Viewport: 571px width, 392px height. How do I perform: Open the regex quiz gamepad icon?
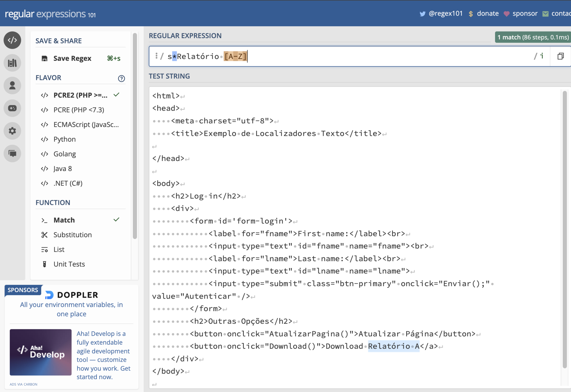tap(12, 108)
